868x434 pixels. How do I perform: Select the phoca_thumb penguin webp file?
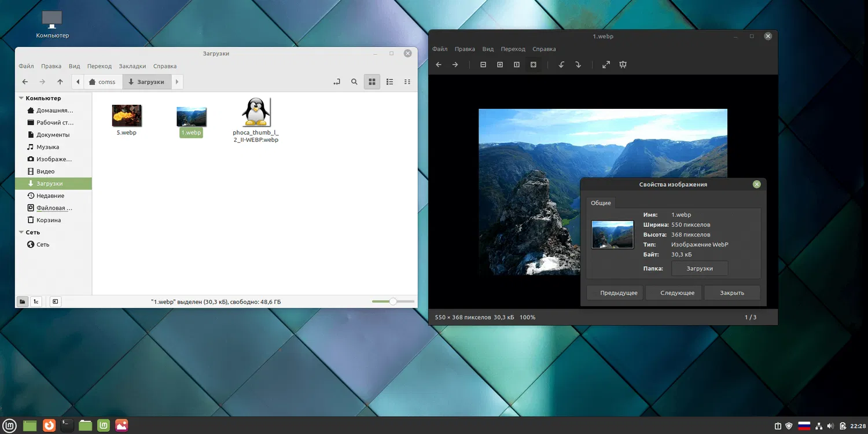pyautogui.click(x=256, y=120)
